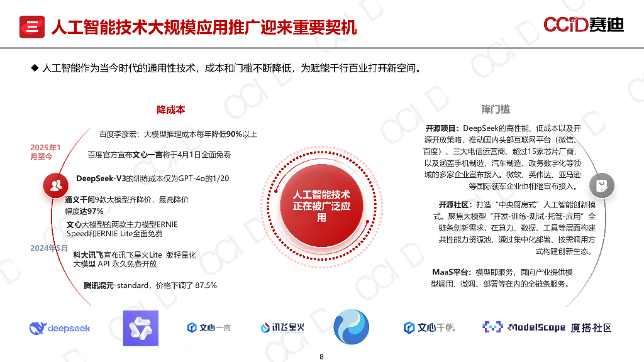Click the 文心一言 logo

click(x=208, y=328)
